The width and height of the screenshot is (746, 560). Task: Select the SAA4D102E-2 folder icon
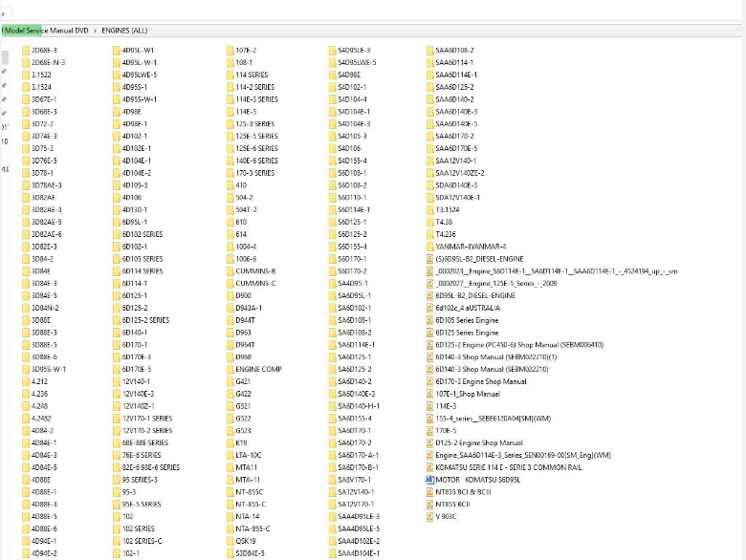click(333, 541)
